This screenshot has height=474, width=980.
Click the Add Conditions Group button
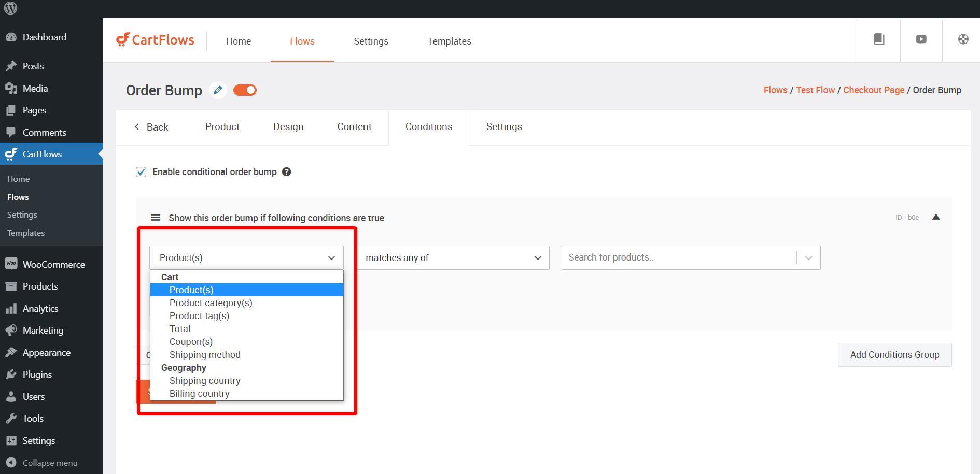tap(894, 355)
